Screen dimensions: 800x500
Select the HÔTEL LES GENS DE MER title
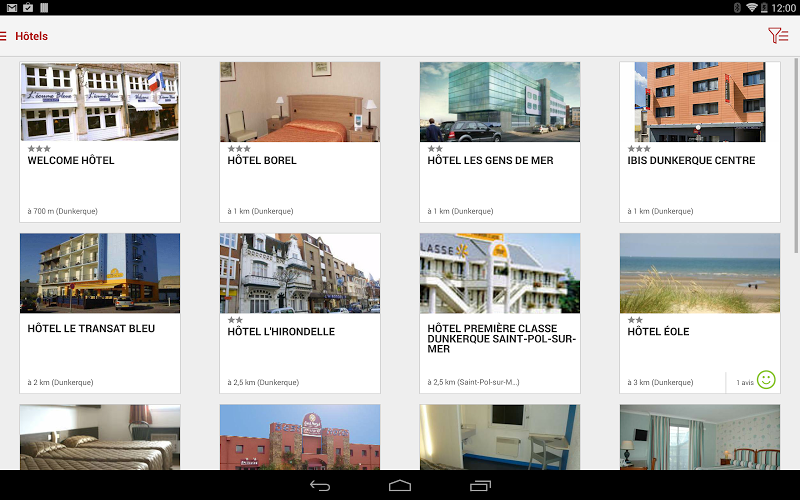click(490, 160)
